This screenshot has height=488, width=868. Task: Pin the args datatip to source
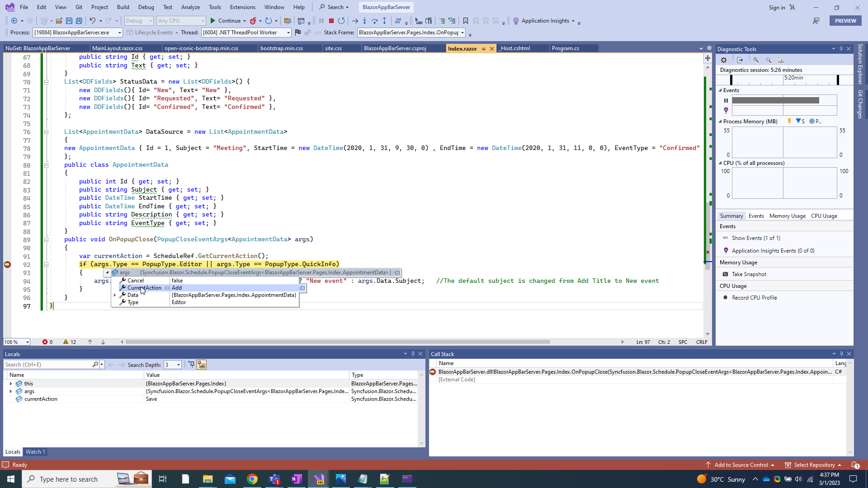click(x=396, y=272)
